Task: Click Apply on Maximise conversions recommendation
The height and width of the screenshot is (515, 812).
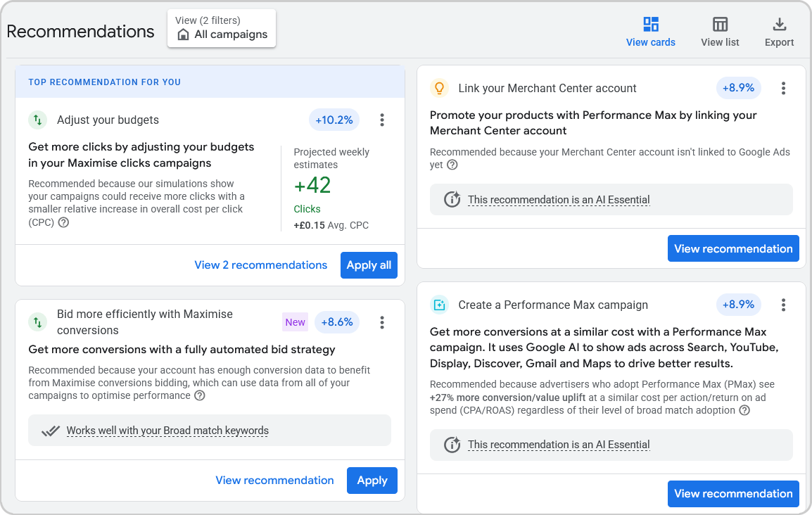Action: point(372,480)
